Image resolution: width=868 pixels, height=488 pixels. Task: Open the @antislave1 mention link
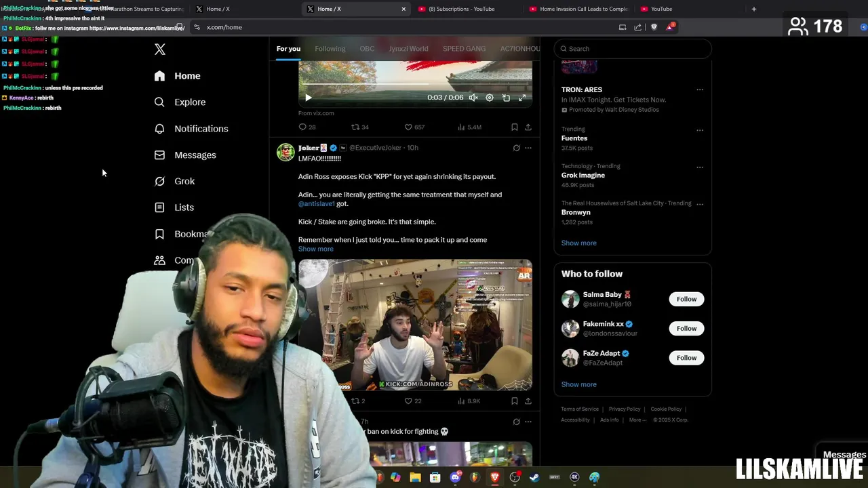pyautogui.click(x=317, y=203)
